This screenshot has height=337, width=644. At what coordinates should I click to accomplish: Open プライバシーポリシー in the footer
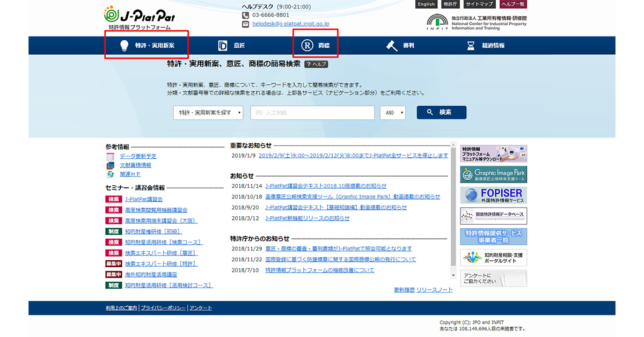tap(163, 308)
